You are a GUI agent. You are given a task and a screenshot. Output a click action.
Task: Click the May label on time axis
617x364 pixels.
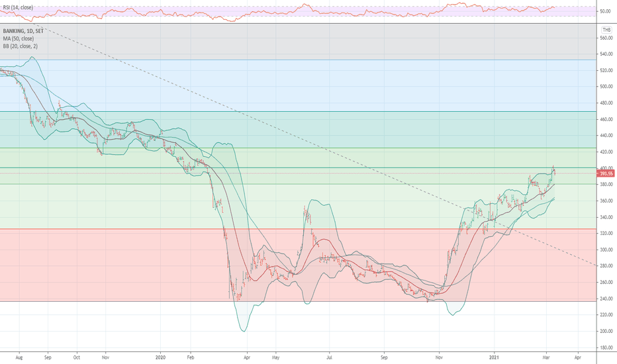275,357
